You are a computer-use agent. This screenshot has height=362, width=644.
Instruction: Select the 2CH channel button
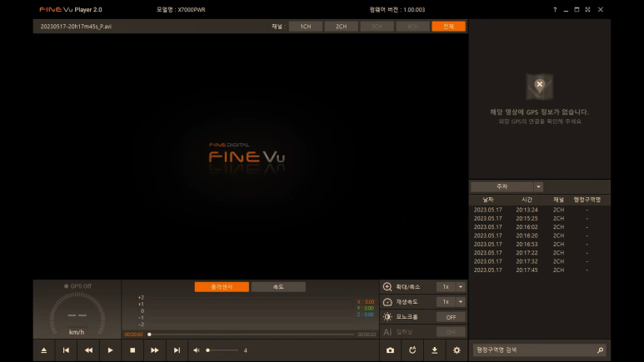[x=342, y=27]
